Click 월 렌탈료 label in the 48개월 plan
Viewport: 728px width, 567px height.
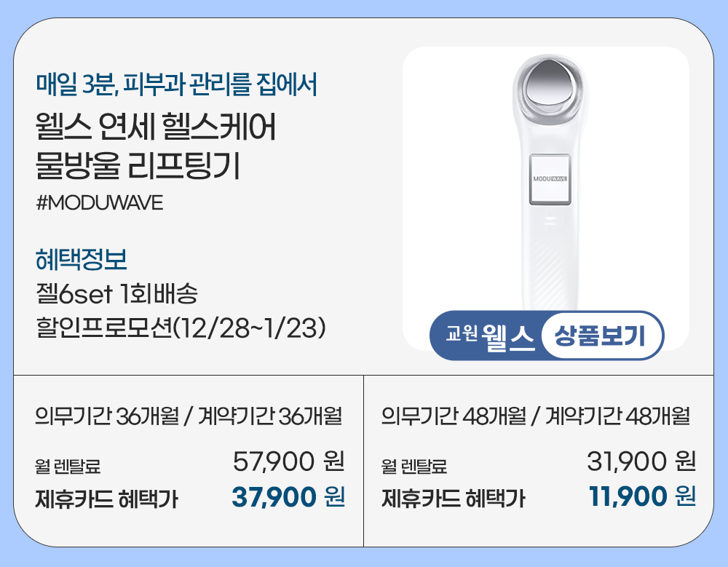414,465
